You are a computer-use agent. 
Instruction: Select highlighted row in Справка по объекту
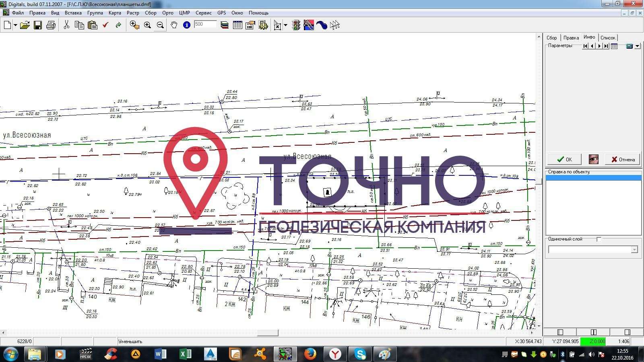[x=593, y=178]
